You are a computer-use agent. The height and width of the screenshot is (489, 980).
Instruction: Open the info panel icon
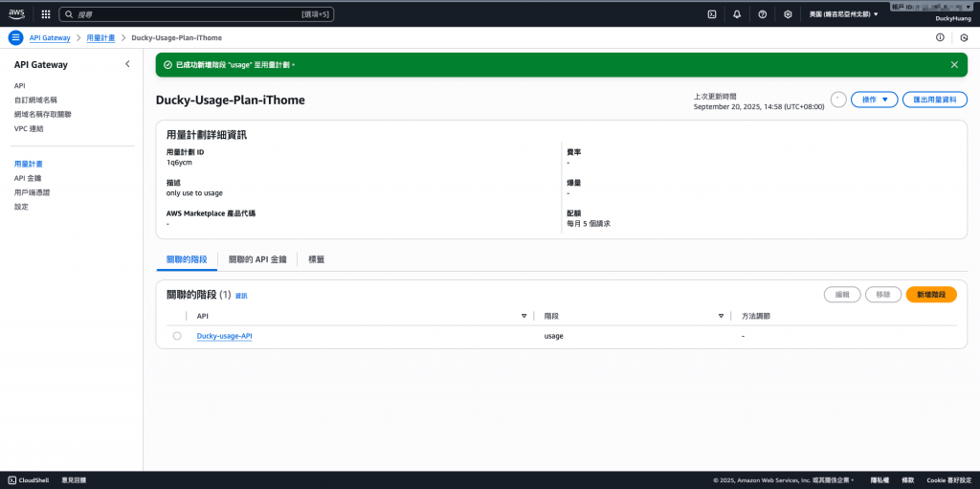(940, 37)
